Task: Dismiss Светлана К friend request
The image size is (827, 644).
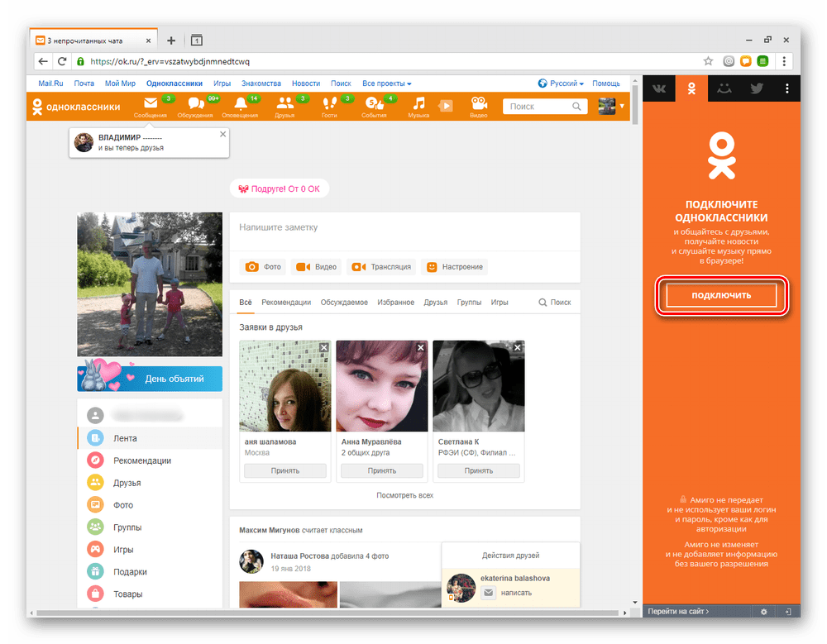Action: [517, 348]
